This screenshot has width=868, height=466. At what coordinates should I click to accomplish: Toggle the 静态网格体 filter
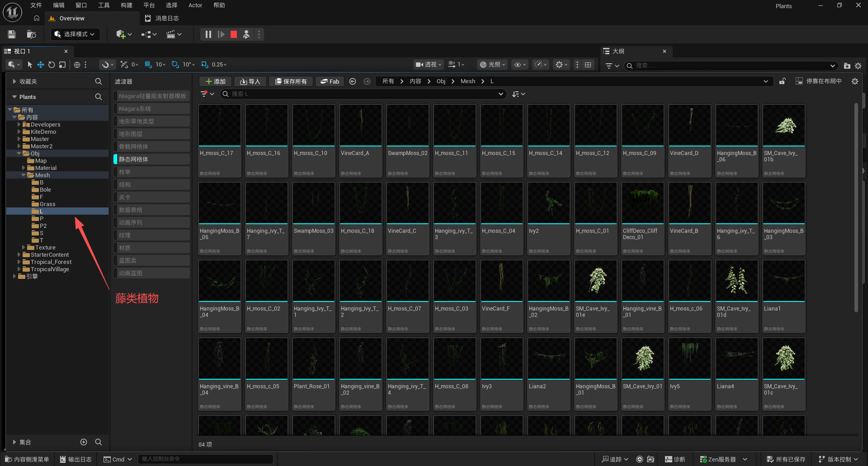151,159
